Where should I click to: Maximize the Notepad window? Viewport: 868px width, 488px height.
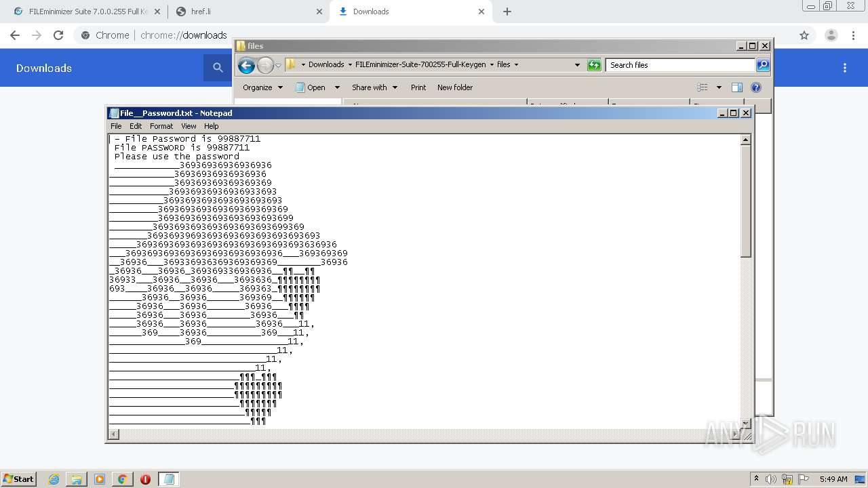pyautogui.click(x=734, y=113)
